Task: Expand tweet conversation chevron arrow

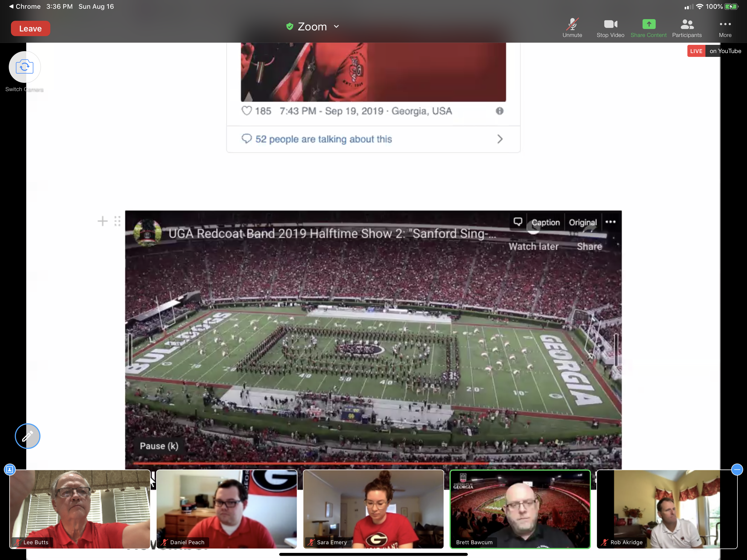Action: pyautogui.click(x=500, y=139)
